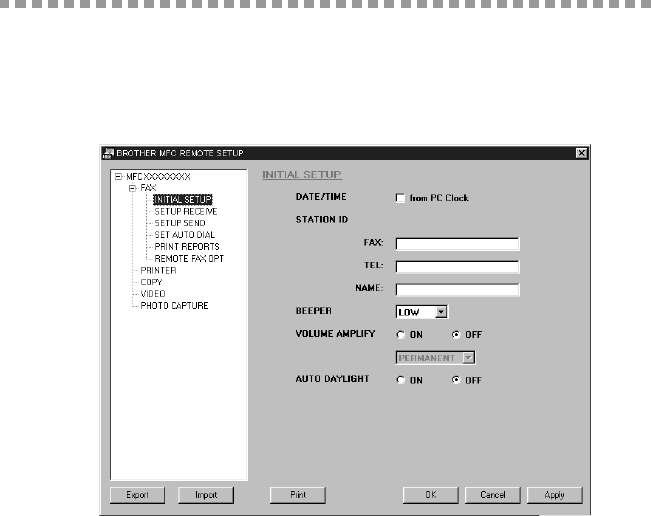The image size is (651, 516).
Task: Open the PERMANENT dropdown
Action: point(468,358)
